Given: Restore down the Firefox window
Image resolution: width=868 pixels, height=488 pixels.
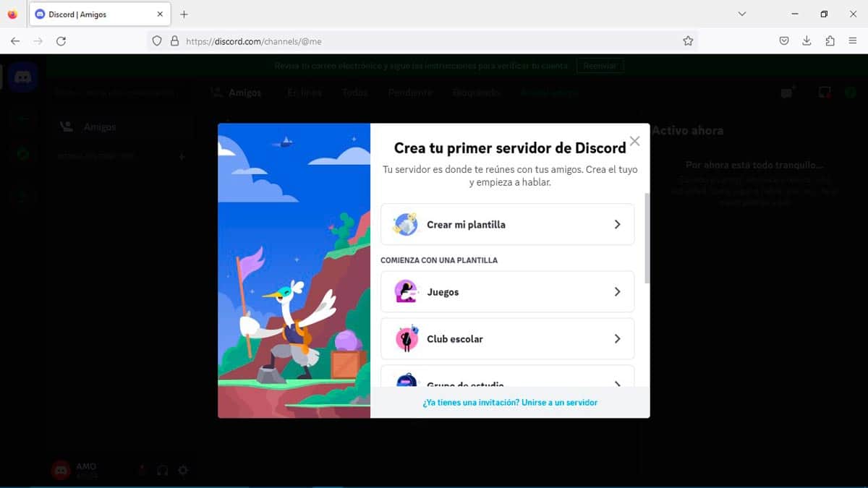Looking at the screenshot, I should (824, 14).
